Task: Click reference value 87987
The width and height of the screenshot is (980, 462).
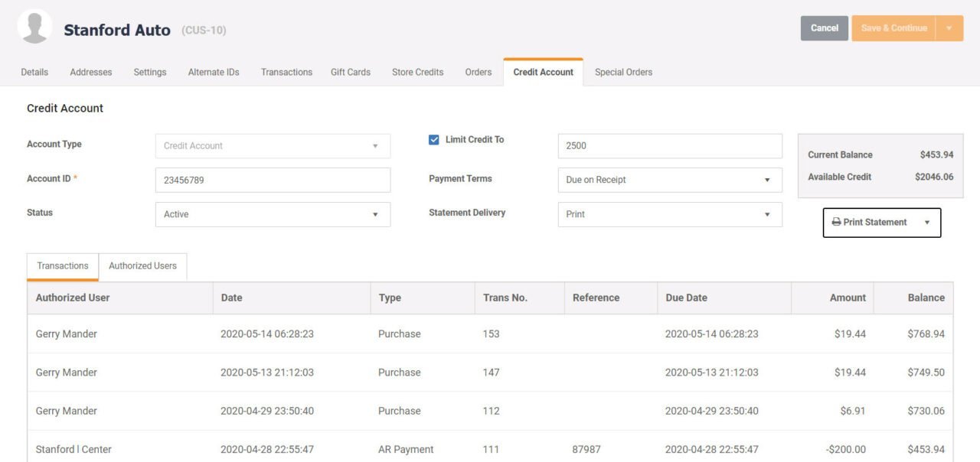Action: (x=586, y=449)
